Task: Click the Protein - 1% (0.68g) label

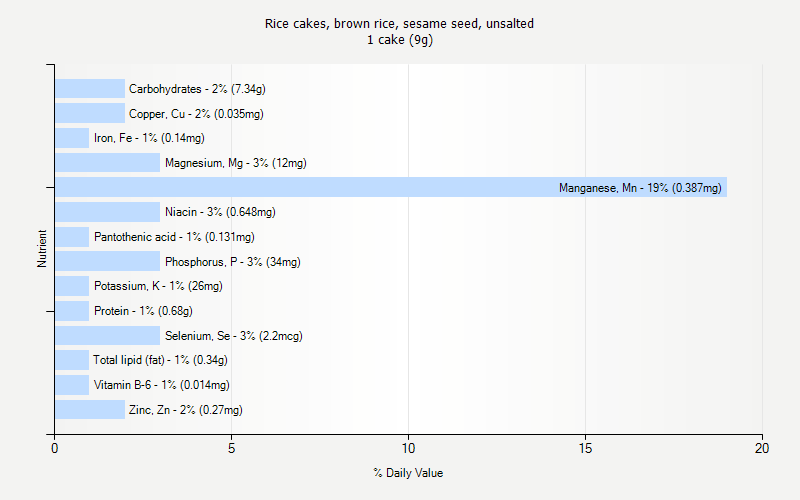Action: tap(143, 311)
